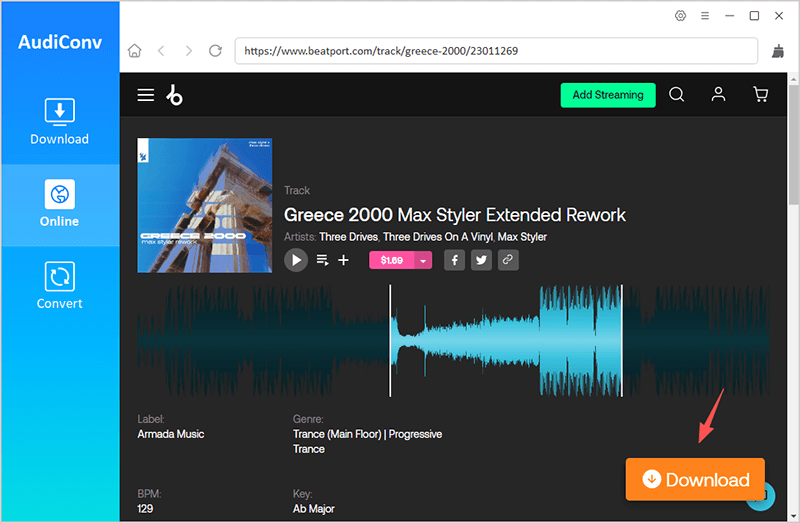Click the waveform end marker line

622,340
